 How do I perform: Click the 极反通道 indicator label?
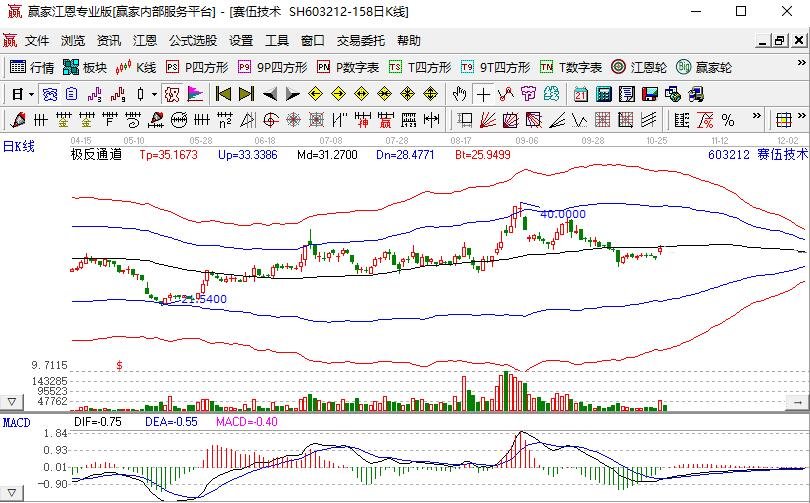click(96, 154)
